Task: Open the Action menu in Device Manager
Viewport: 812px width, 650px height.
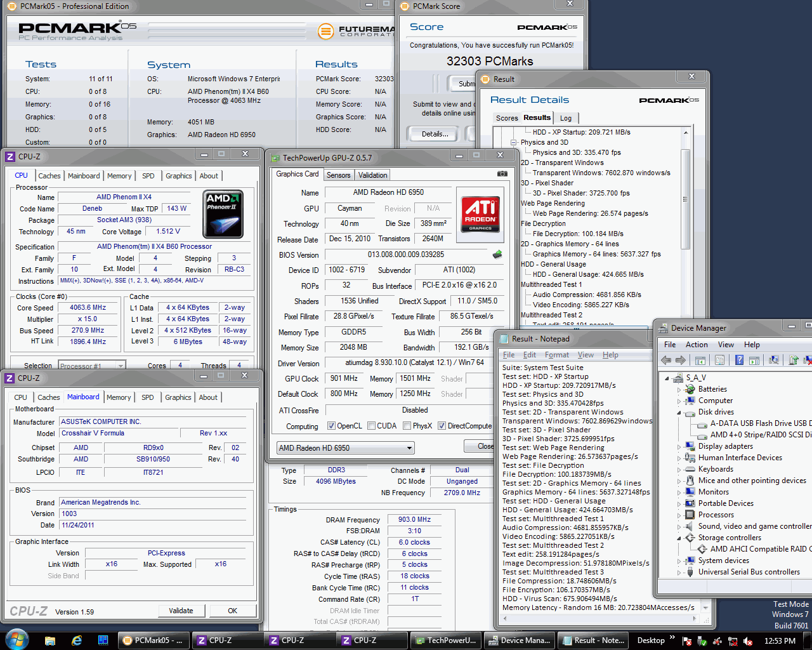Action: click(x=697, y=345)
